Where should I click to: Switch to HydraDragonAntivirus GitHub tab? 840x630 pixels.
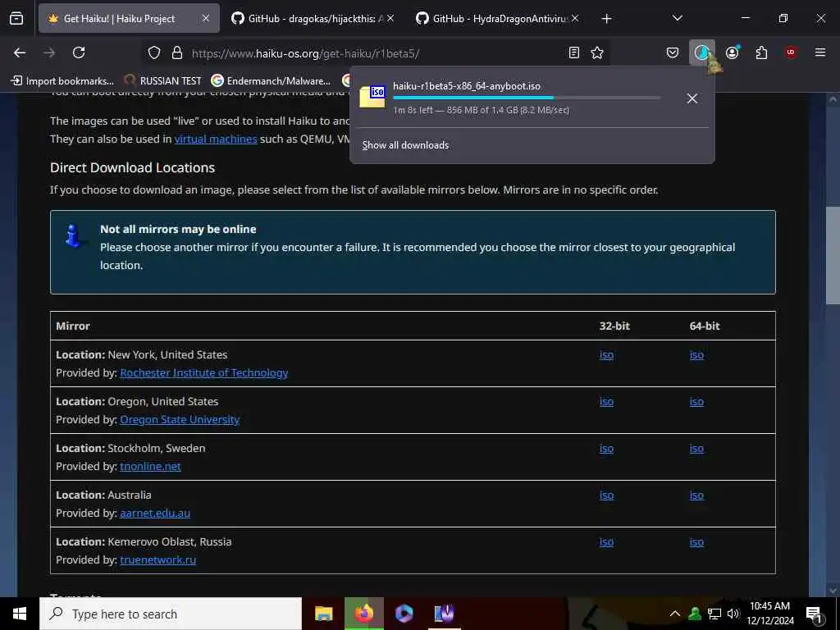(495, 19)
